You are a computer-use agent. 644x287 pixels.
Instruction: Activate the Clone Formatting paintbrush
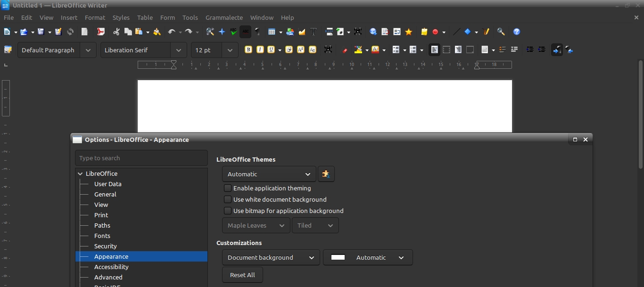(157, 32)
